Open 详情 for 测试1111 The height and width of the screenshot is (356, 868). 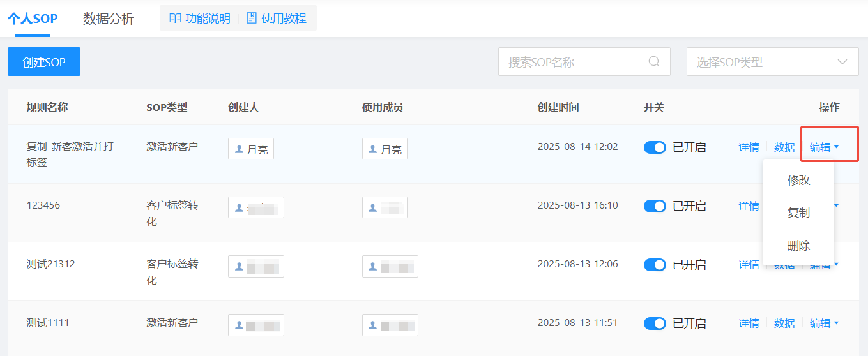[x=749, y=323]
